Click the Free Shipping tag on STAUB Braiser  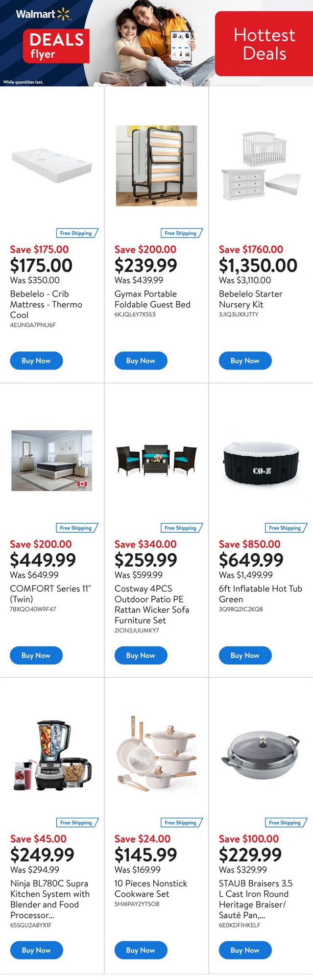285,823
